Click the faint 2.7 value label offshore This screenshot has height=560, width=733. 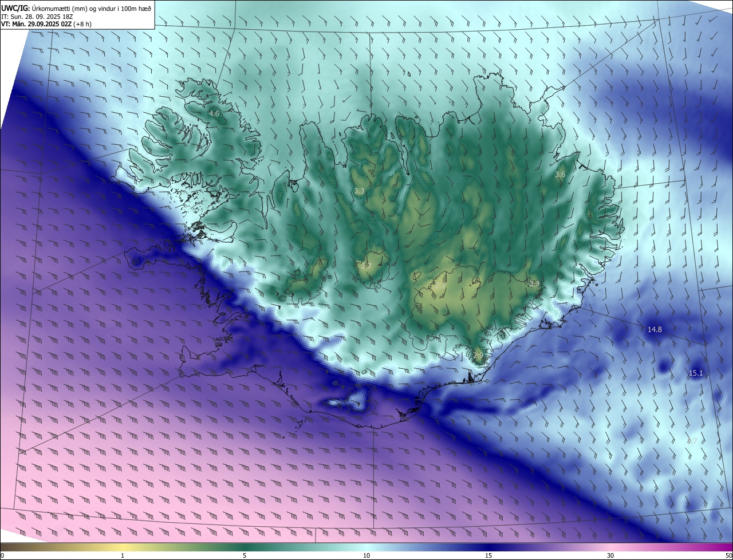coord(692,441)
